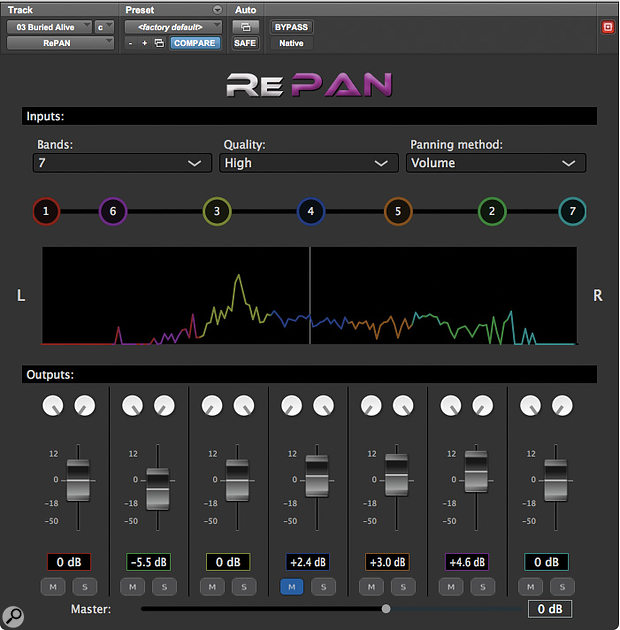Image resolution: width=620 pixels, height=630 pixels.
Task: Mute the +3.0 dB output channel
Action: [371, 587]
